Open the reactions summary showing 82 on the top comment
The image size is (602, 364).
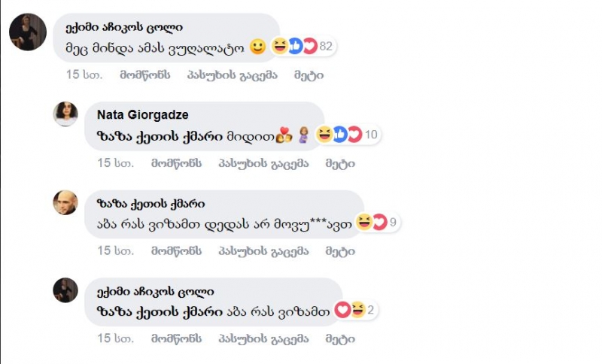303,47
